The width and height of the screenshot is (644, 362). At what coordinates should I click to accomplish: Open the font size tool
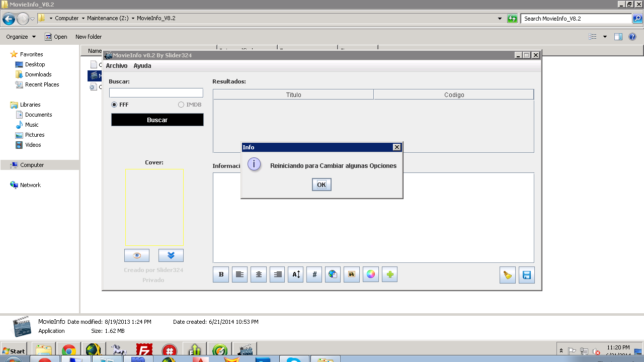pyautogui.click(x=296, y=275)
